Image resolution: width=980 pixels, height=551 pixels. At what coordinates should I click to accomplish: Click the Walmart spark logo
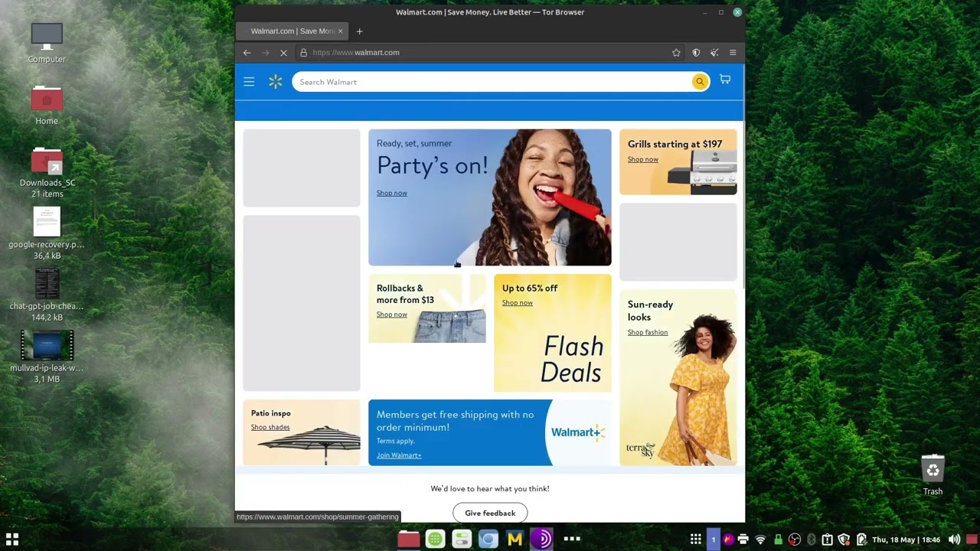276,82
